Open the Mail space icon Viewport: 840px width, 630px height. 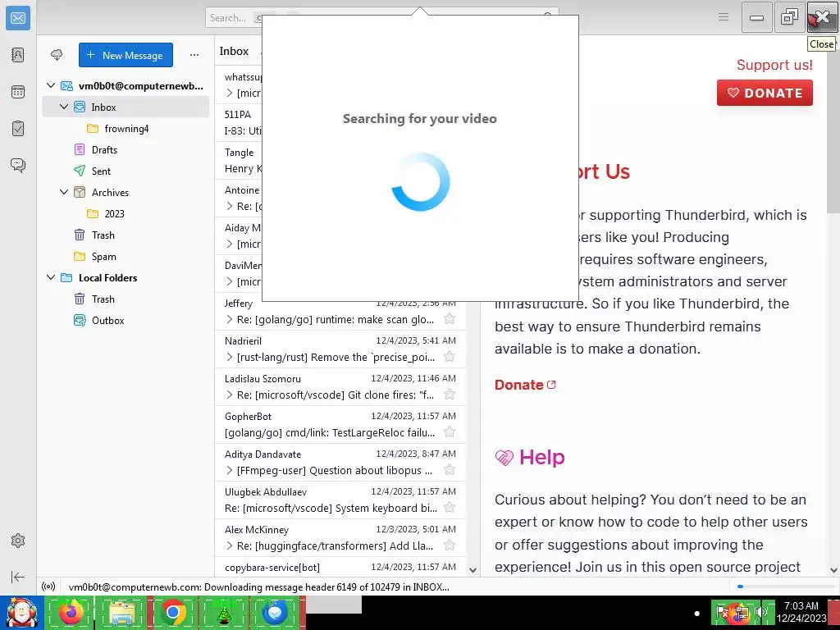tap(18, 18)
